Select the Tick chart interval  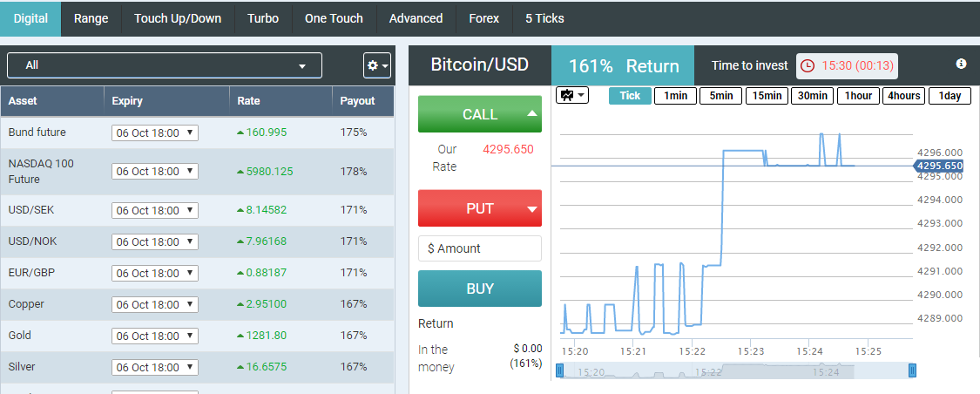[x=630, y=96]
